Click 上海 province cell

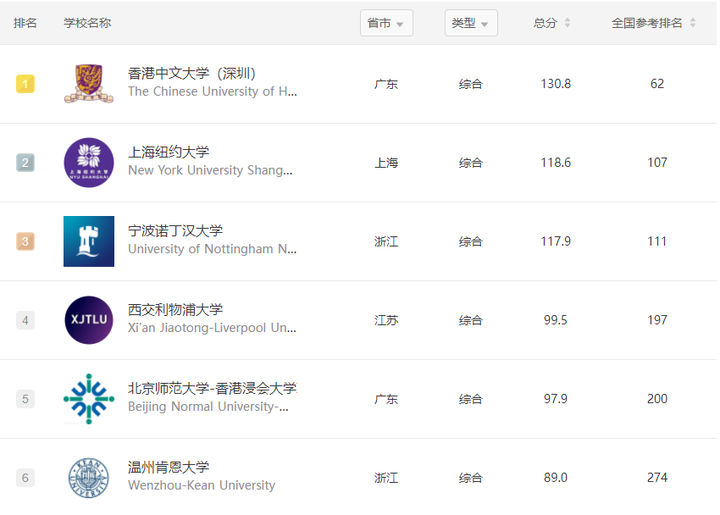coord(386,163)
